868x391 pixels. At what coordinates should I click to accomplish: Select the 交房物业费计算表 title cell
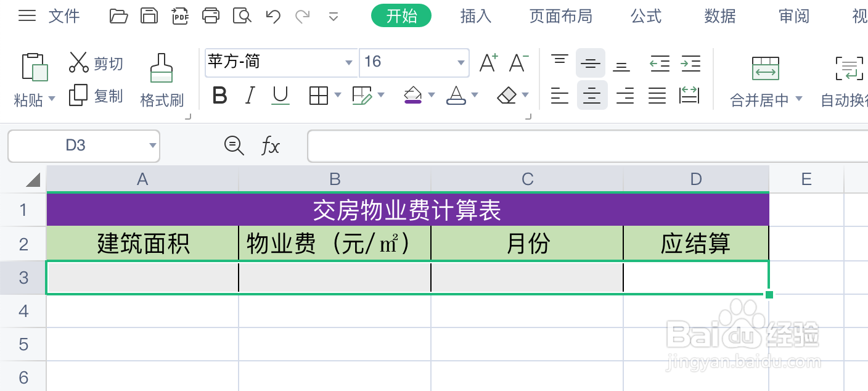[x=407, y=210]
